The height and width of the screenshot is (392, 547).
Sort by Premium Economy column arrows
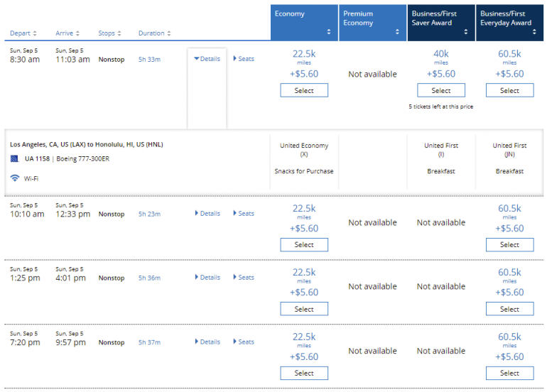pos(397,32)
